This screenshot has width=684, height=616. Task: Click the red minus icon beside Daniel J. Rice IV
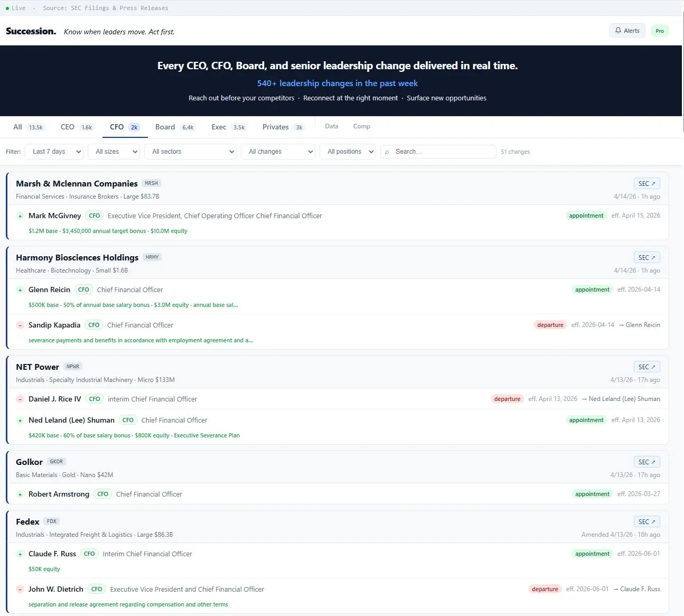tap(20, 399)
